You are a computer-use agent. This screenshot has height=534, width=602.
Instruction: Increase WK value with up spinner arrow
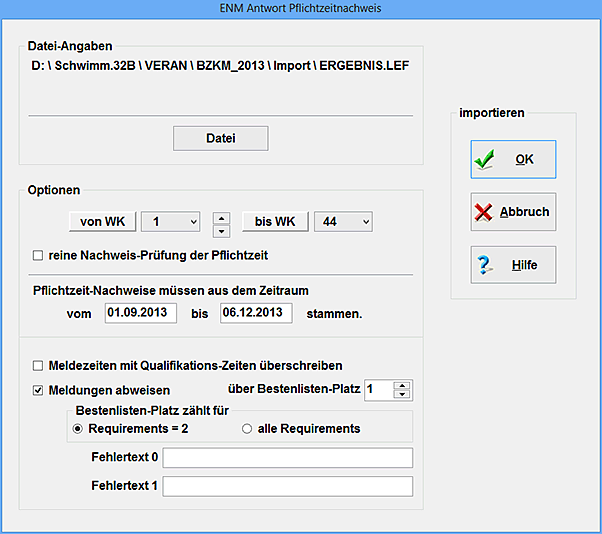click(222, 215)
